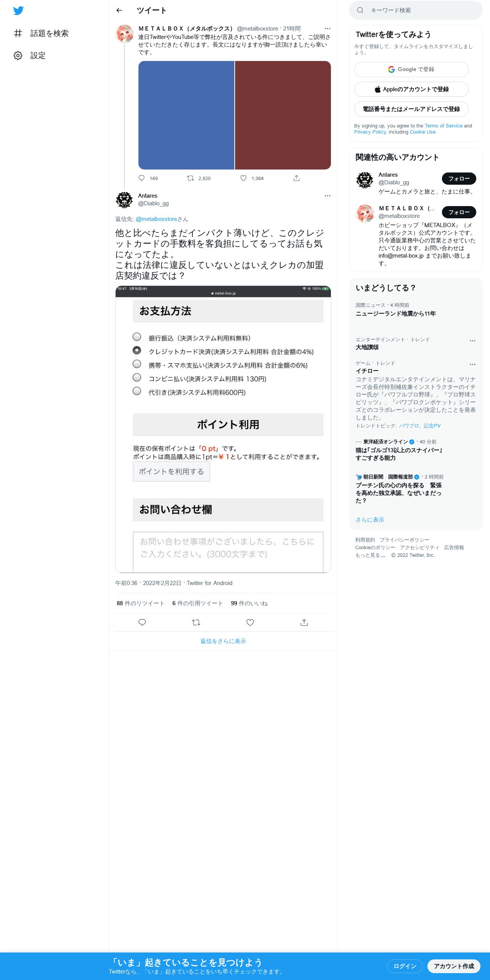490x980 pixels.
Task: Expand もっと見る footer menu
Action: pyautogui.click(x=371, y=555)
